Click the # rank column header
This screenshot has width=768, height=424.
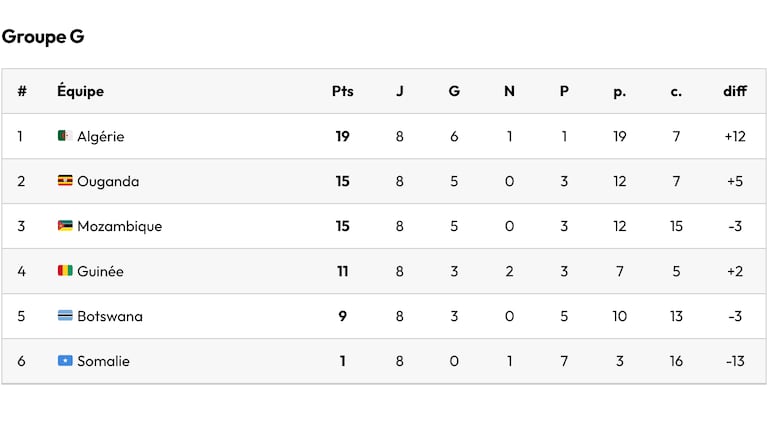click(22, 91)
